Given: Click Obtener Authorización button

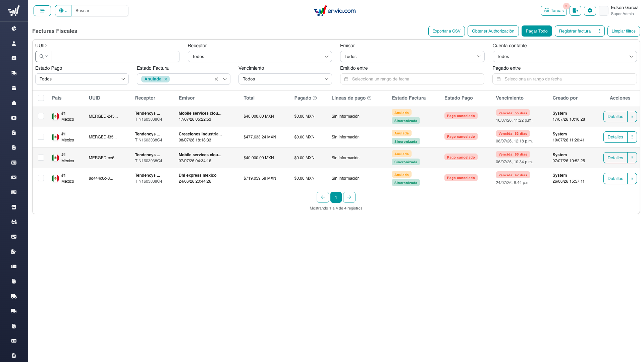Looking at the screenshot, I should 493,31.
